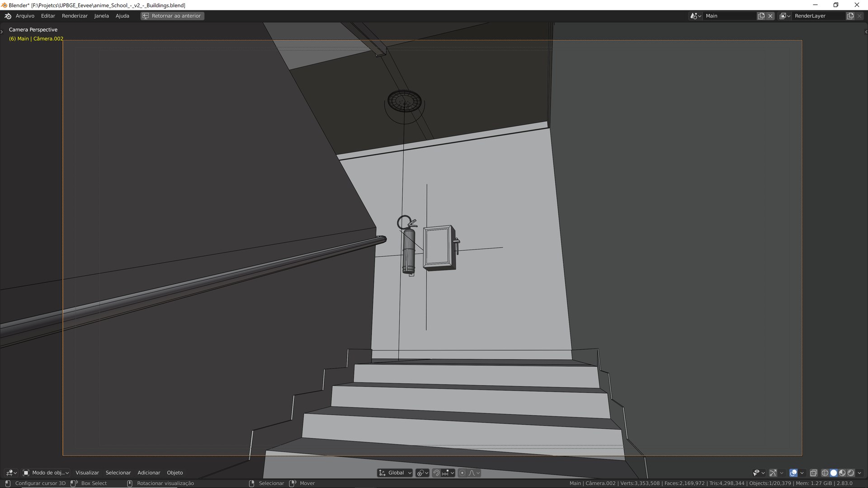Image resolution: width=868 pixels, height=488 pixels.
Task: Delete the Main scene with the X
Action: [x=770, y=16]
